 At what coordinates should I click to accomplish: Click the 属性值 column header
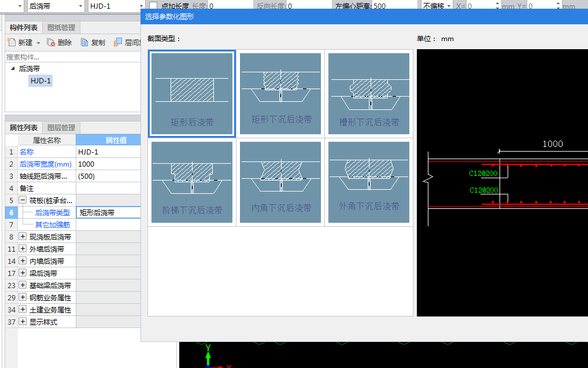[x=108, y=140]
